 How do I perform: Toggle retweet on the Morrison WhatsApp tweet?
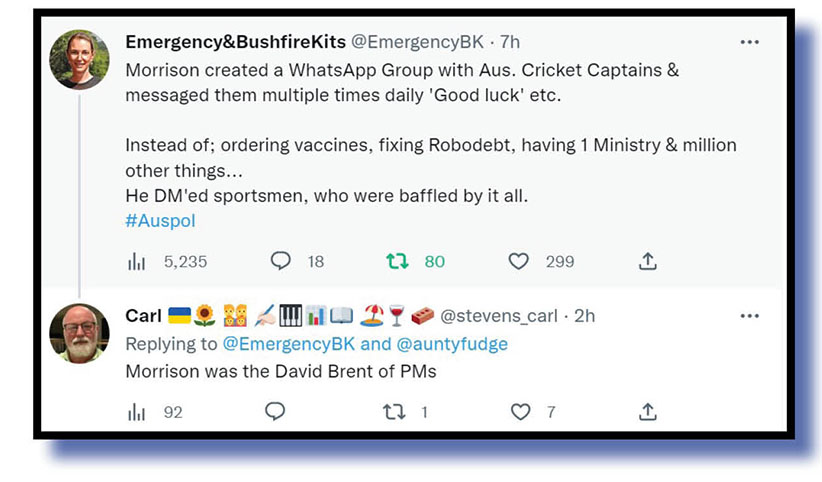tap(398, 261)
